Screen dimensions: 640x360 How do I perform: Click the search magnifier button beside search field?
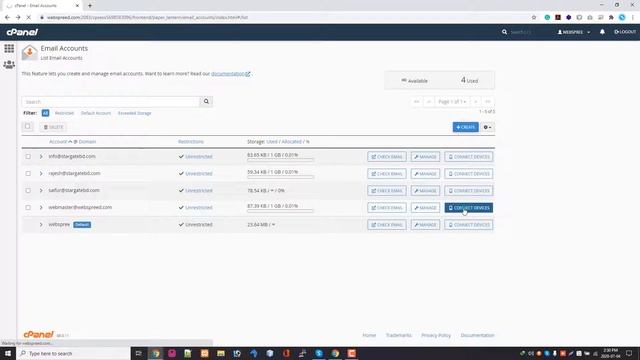click(206, 102)
